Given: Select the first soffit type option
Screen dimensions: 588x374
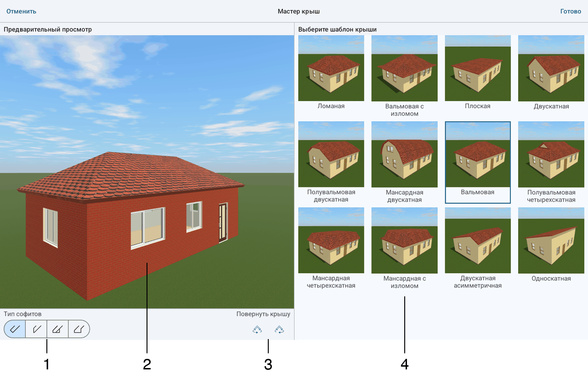Looking at the screenshot, I should 15,329.
